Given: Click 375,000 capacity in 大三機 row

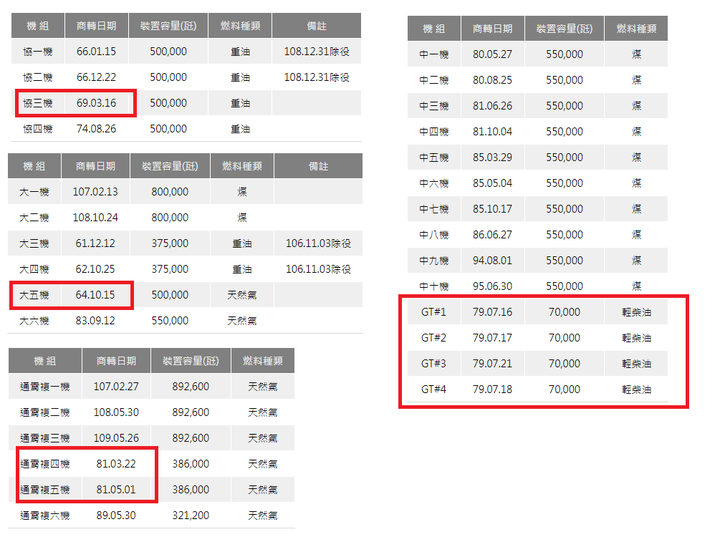Looking at the screenshot, I should click(170, 243).
